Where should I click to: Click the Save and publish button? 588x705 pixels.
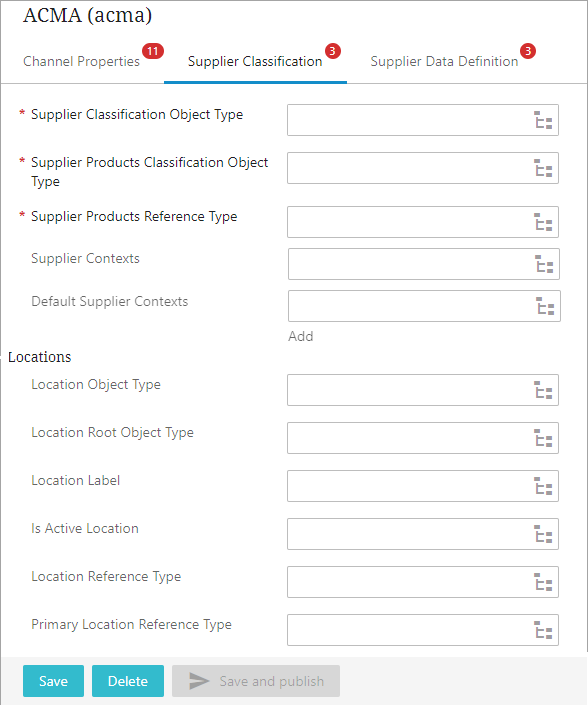pyautogui.click(x=256, y=681)
